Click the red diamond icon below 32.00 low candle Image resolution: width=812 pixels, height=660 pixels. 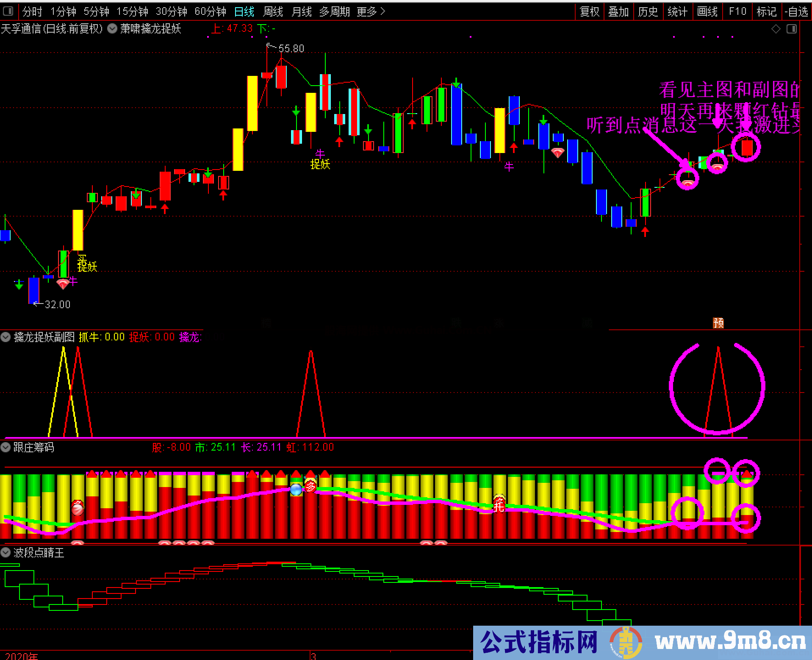(x=63, y=284)
